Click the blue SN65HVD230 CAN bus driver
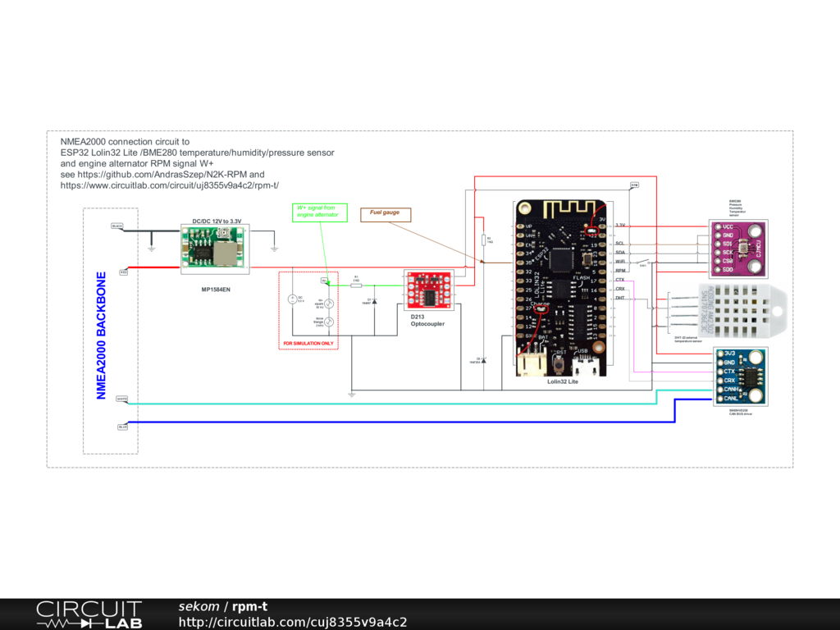The width and height of the screenshot is (840, 630). [x=740, y=376]
